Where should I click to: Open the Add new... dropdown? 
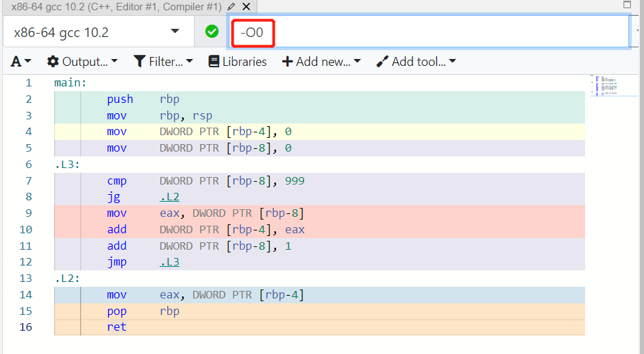[x=321, y=62]
